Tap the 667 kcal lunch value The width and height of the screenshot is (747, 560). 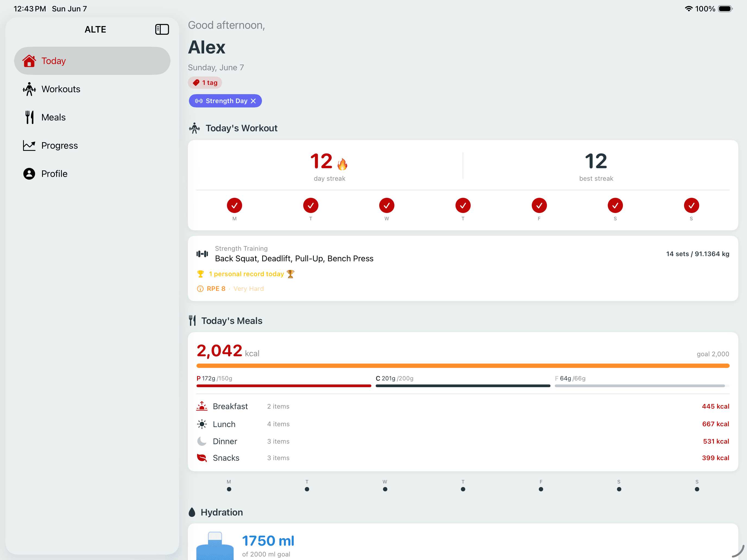tap(716, 424)
